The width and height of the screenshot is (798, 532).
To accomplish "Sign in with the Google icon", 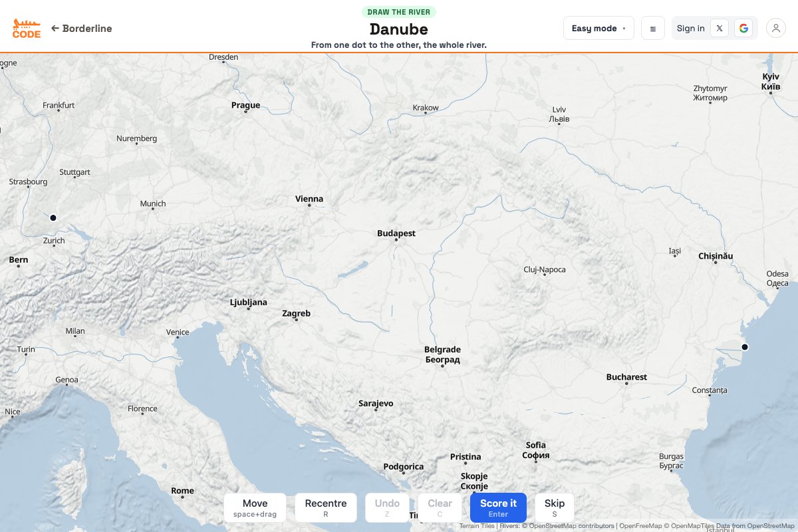I will [x=743, y=29].
